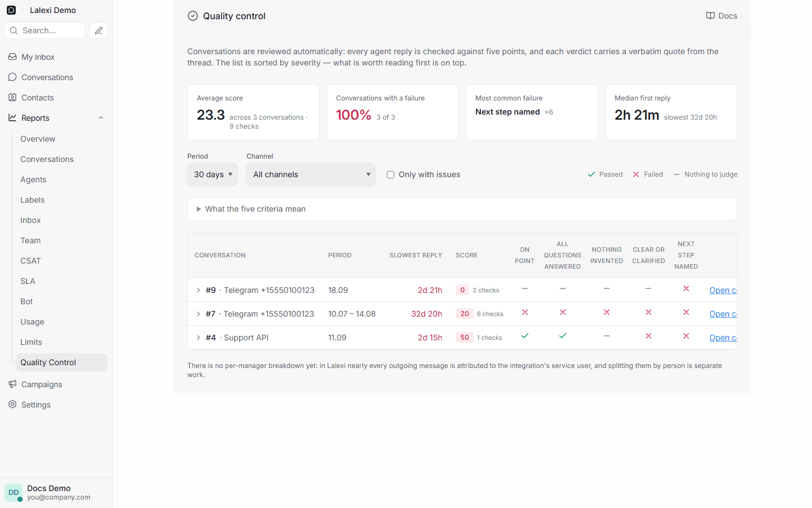This screenshot has height=508, width=812.
Task: Open the Period 30 days dropdown
Action: (x=213, y=174)
